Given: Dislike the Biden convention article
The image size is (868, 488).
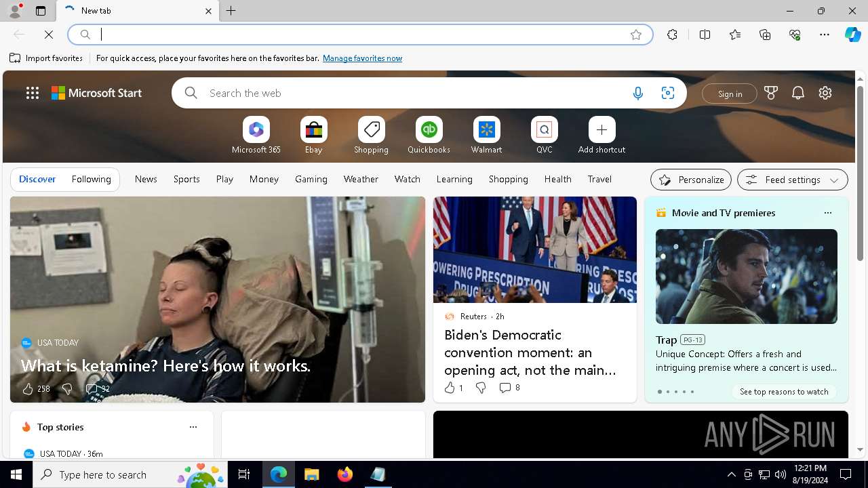Looking at the screenshot, I should 481,388.
